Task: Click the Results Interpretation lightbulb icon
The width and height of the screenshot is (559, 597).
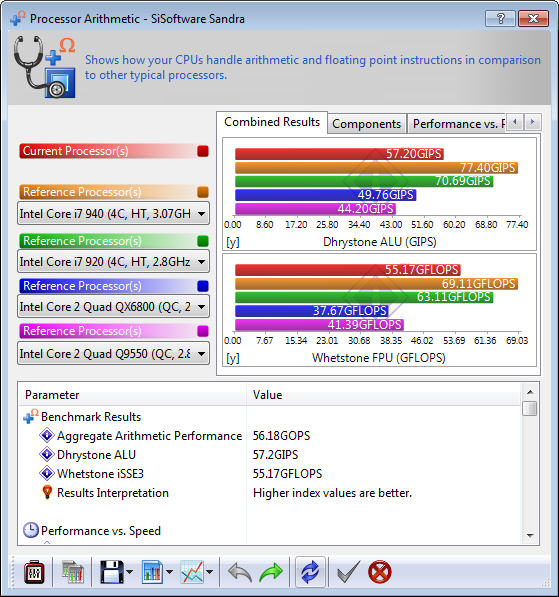Action: click(47, 492)
